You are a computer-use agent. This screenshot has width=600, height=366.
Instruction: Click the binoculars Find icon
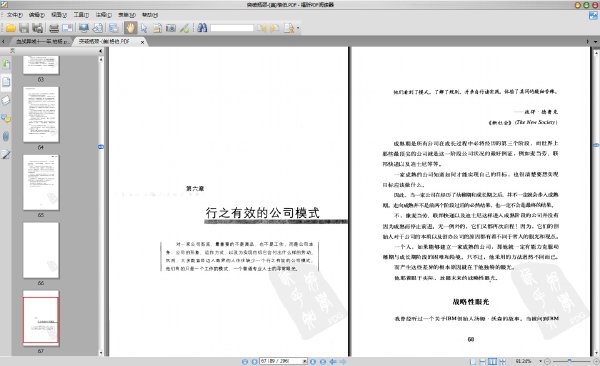pyautogui.click(x=202, y=28)
